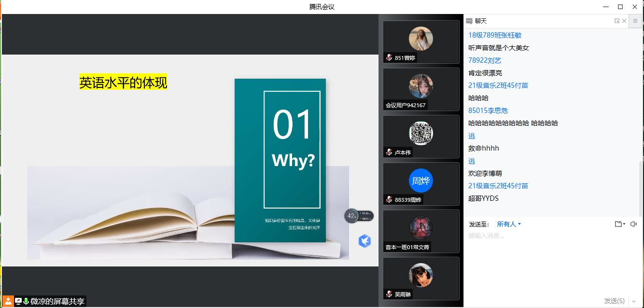Pop out the chat panel into separate window

(617, 21)
